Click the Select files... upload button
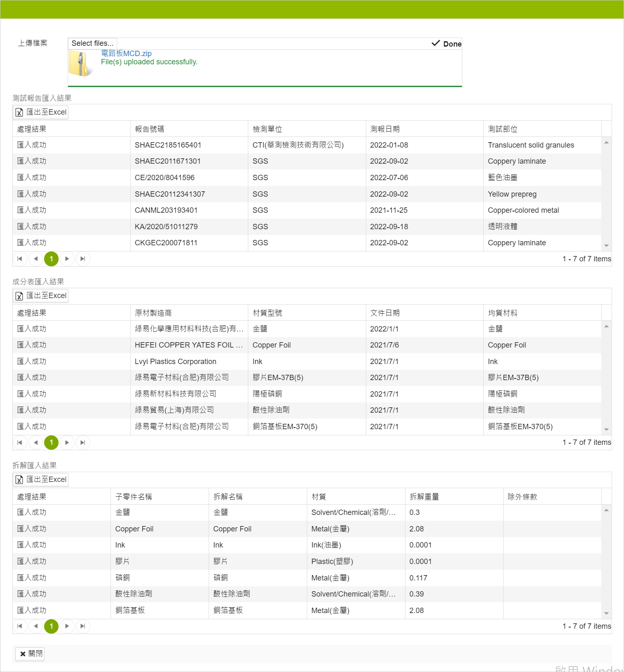 coord(92,43)
